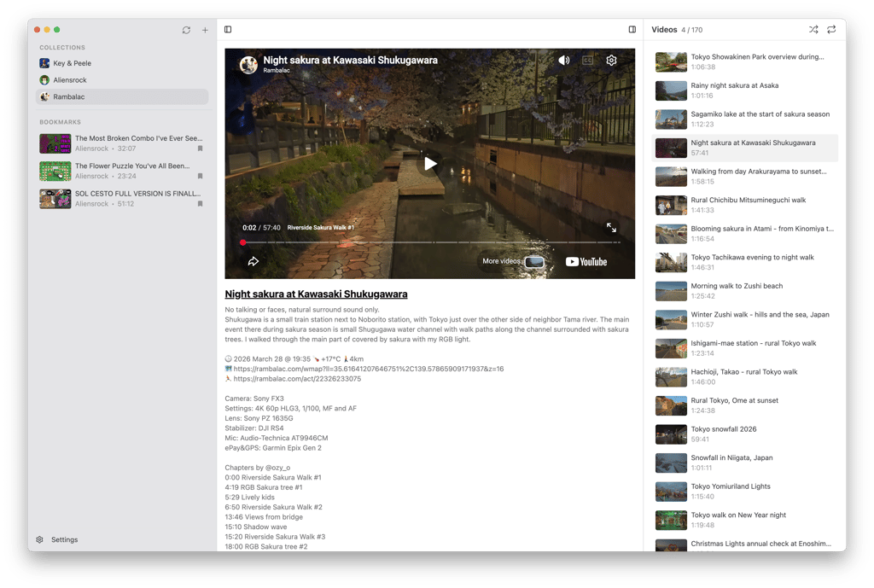Open the video on YouTube
Viewport: 874px width, 588px height.
point(586,262)
